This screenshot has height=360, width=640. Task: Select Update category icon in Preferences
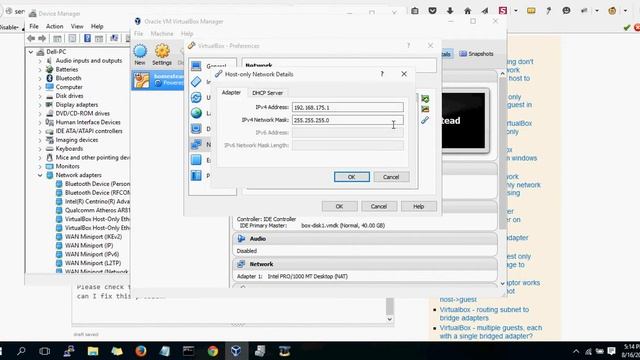coord(196,97)
